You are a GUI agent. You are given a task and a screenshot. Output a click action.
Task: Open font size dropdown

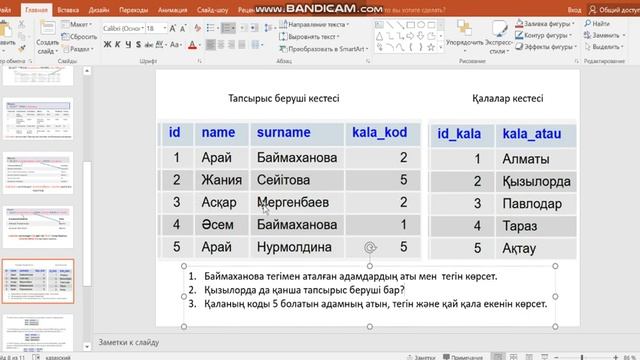click(164, 28)
